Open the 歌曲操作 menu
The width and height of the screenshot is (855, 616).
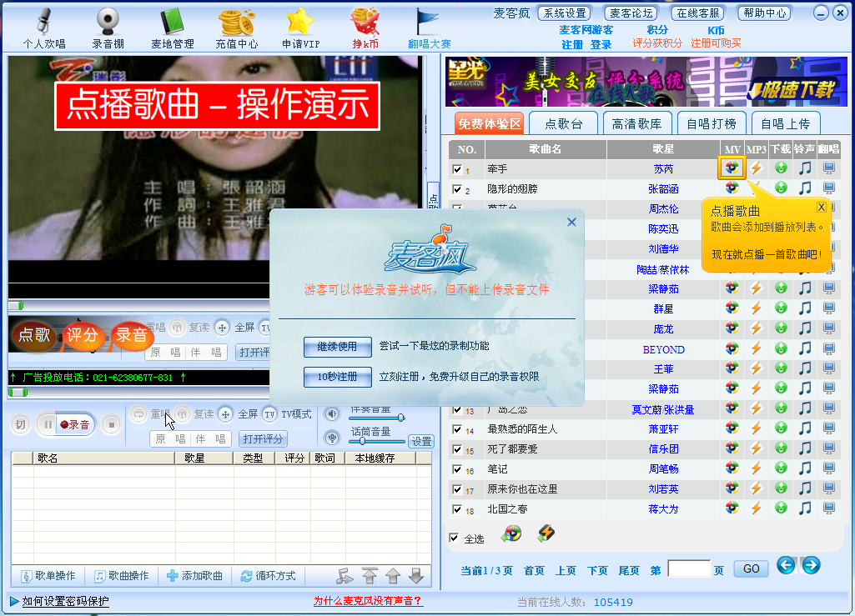(x=122, y=576)
